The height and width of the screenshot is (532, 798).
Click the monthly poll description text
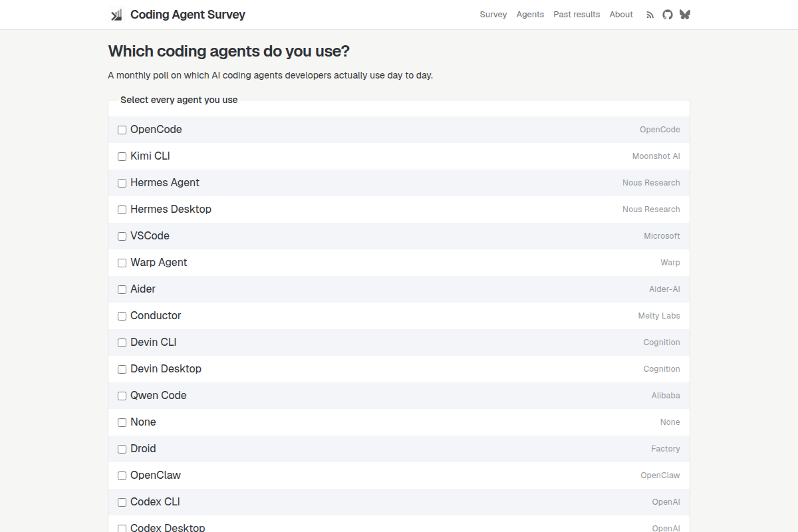pos(271,76)
